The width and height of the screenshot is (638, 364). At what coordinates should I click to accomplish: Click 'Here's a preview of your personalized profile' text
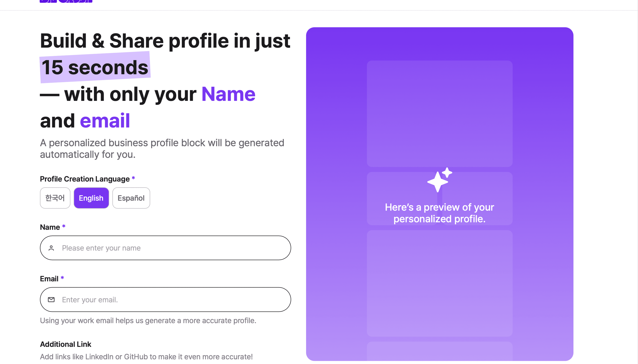(440, 213)
